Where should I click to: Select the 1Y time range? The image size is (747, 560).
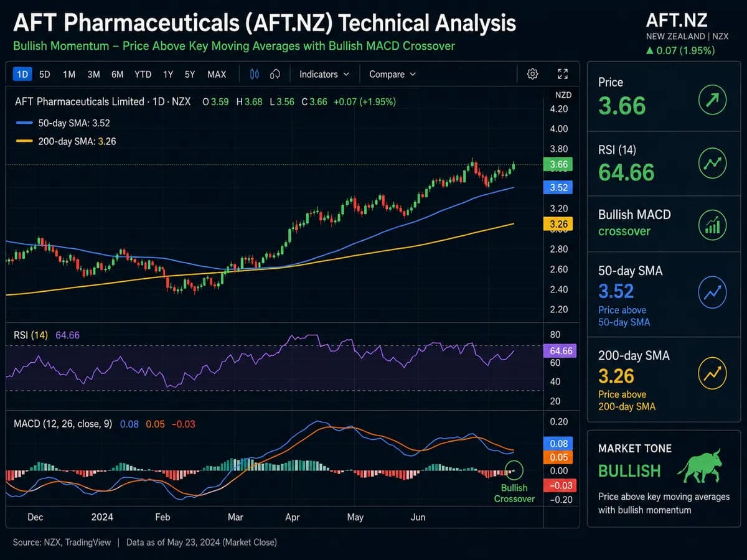pyautogui.click(x=168, y=74)
